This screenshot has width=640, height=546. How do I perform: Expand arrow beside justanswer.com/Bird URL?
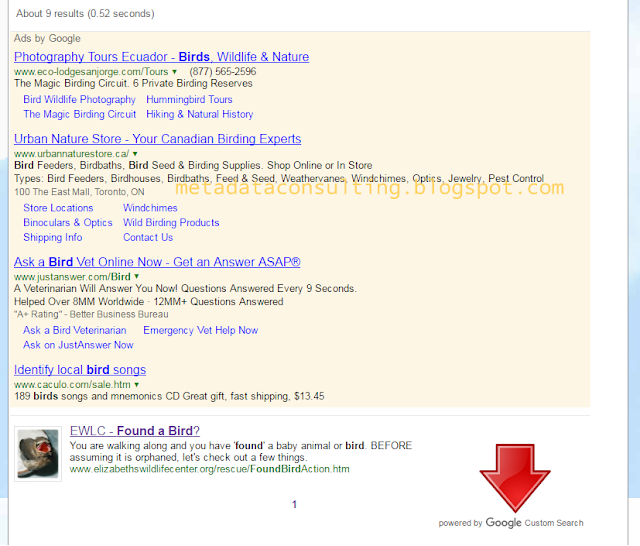(x=137, y=277)
